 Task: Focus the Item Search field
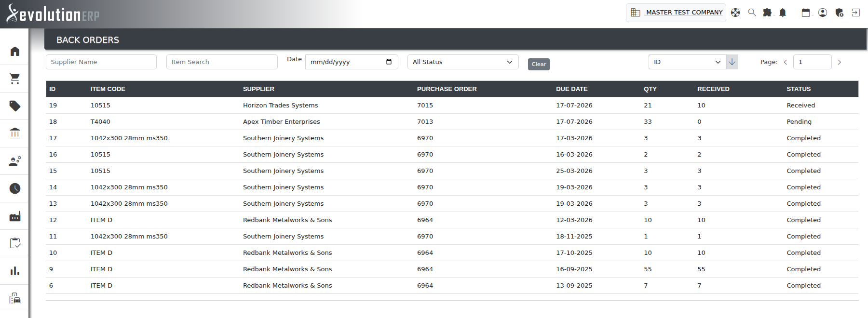(x=222, y=62)
